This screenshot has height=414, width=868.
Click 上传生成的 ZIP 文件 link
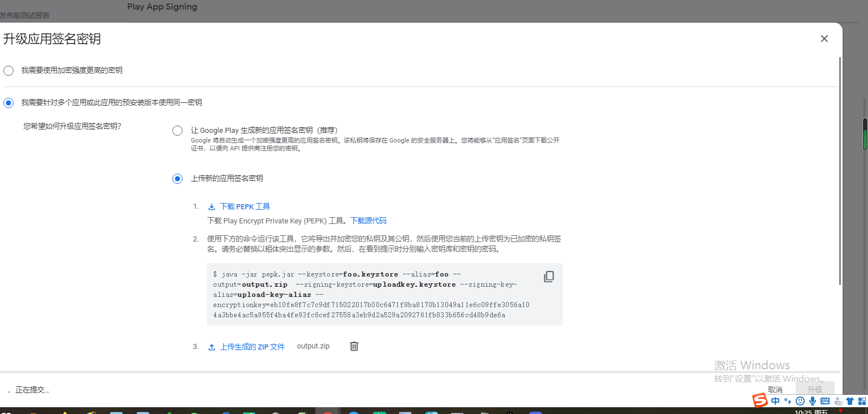tap(253, 347)
